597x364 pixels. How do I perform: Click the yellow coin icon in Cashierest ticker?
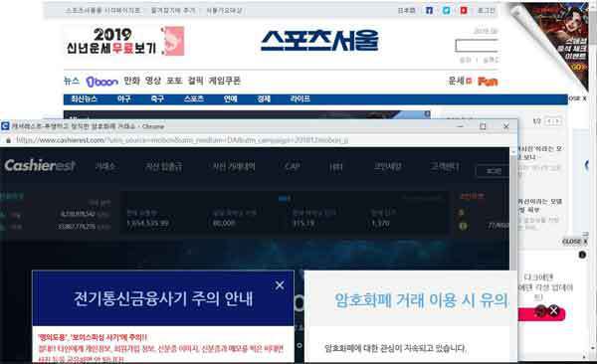point(461,213)
